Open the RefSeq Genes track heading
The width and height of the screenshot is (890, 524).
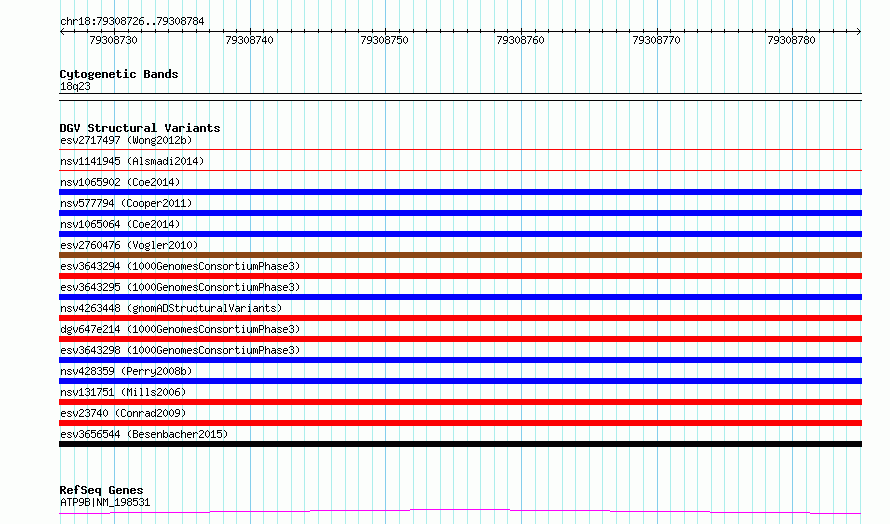pyautogui.click(x=102, y=490)
